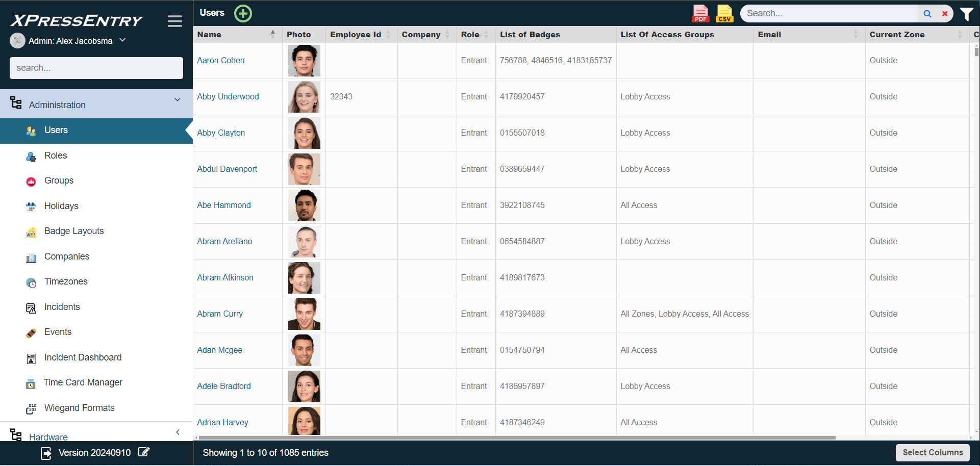Export the users list to CSV
980x466 pixels.
(724, 13)
